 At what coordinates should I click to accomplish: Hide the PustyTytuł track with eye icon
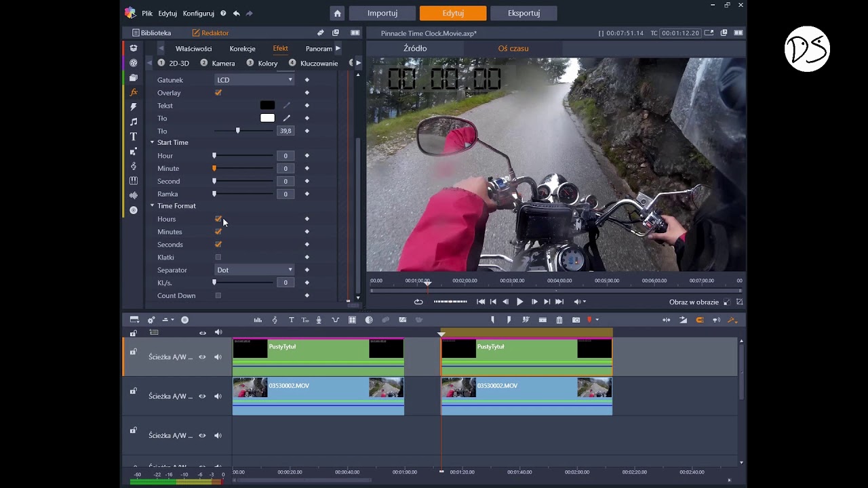coord(202,357)
